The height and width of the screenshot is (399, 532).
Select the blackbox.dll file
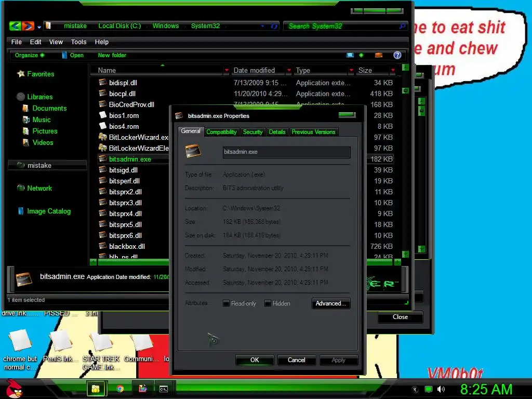tap(127, 246)
